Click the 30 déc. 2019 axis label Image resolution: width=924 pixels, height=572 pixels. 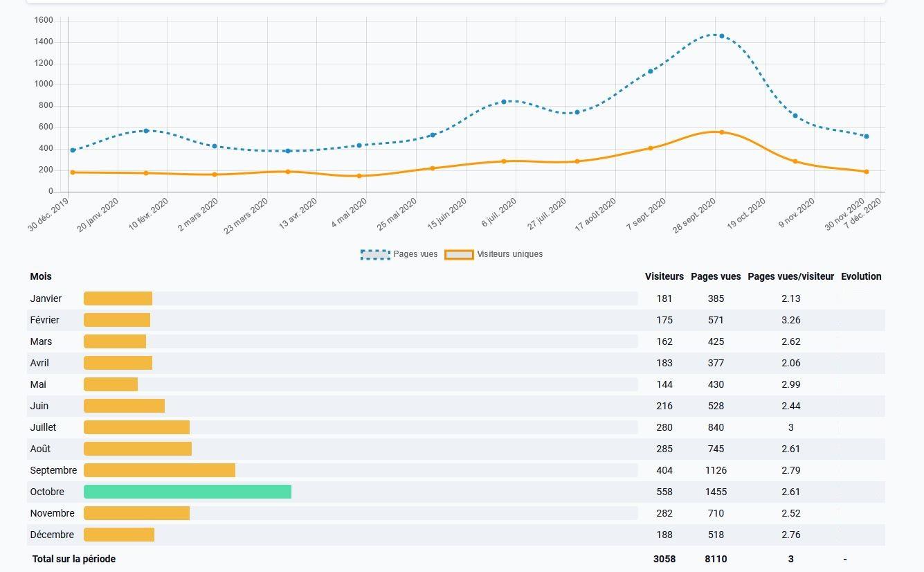tap(48, 214)
